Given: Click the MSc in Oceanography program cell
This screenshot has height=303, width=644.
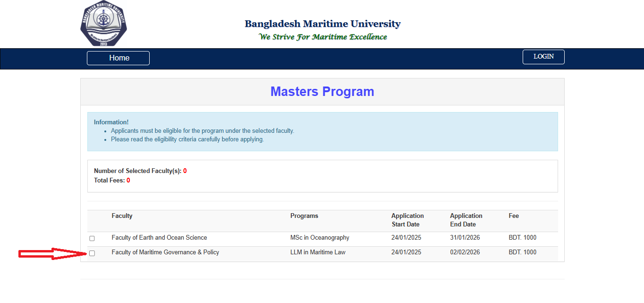Looking at the screenshot, I should [x=320, y=238].
